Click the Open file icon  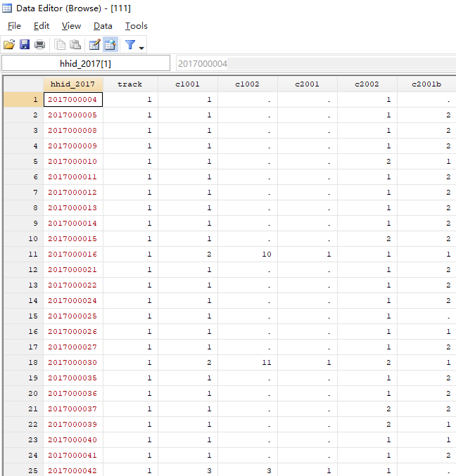9,45
